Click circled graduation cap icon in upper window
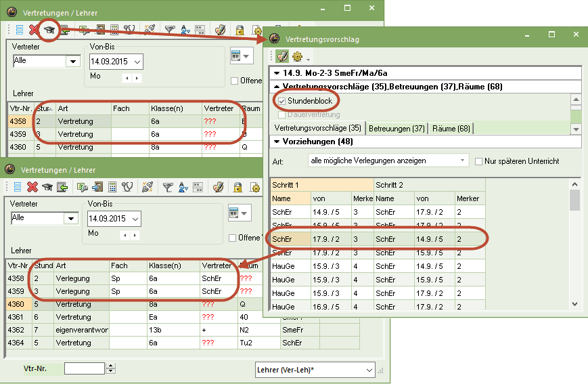588x384 pixels. 49,29
